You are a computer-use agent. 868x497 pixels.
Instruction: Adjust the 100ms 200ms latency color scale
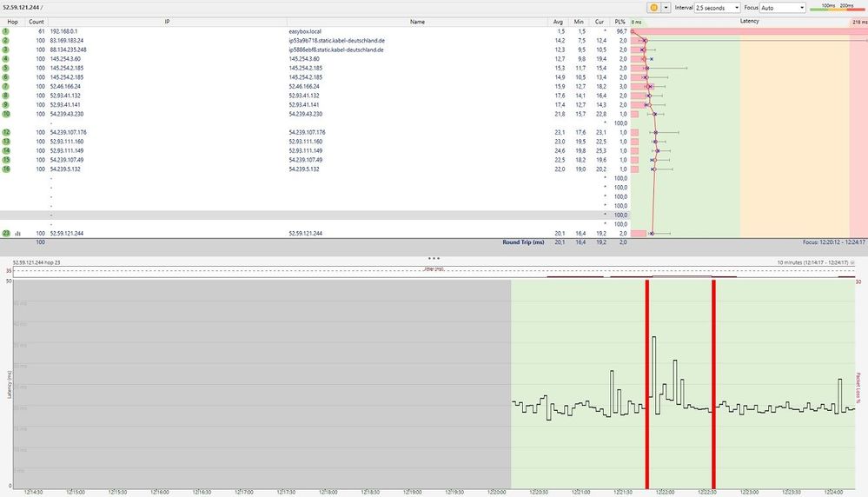pos(838,7)
